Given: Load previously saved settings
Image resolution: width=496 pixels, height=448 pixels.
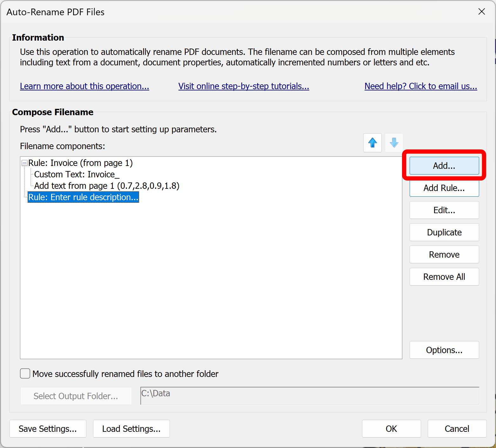Looking at the screenshot, I should click(x=131, y=429).
